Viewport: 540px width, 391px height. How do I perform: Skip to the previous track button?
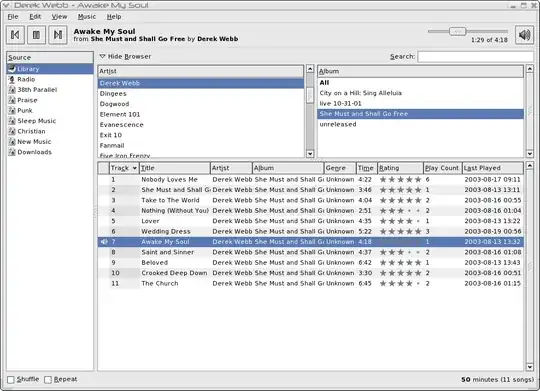click(x=15, y=35)
